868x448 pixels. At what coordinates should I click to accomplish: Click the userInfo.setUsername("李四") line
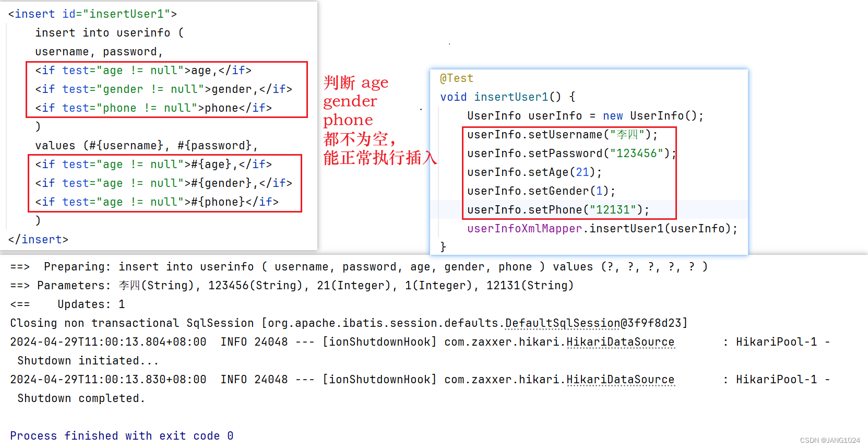click(x=563, y=135)
